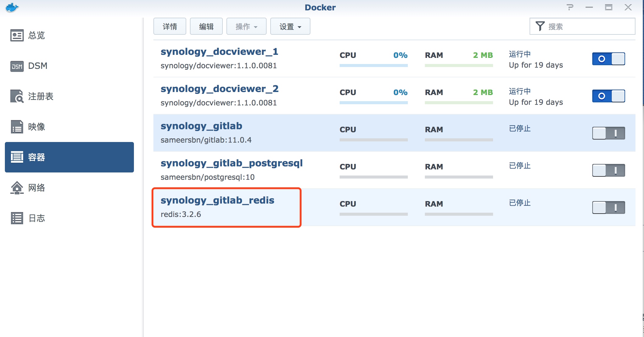Image resolution: width=644 pixels, height=337 pixels.
Task: Click the 容器 container icon
Action: click(x=17, y=157)
